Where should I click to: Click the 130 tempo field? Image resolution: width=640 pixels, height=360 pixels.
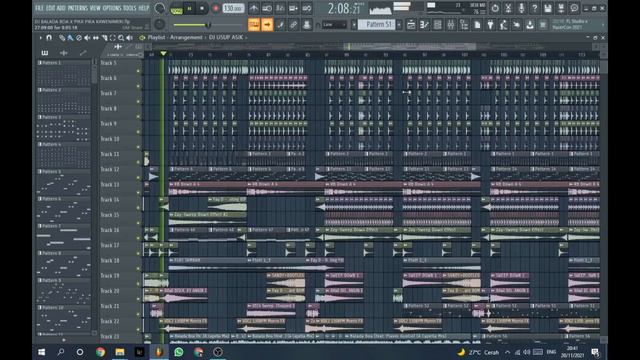[233, 9]
